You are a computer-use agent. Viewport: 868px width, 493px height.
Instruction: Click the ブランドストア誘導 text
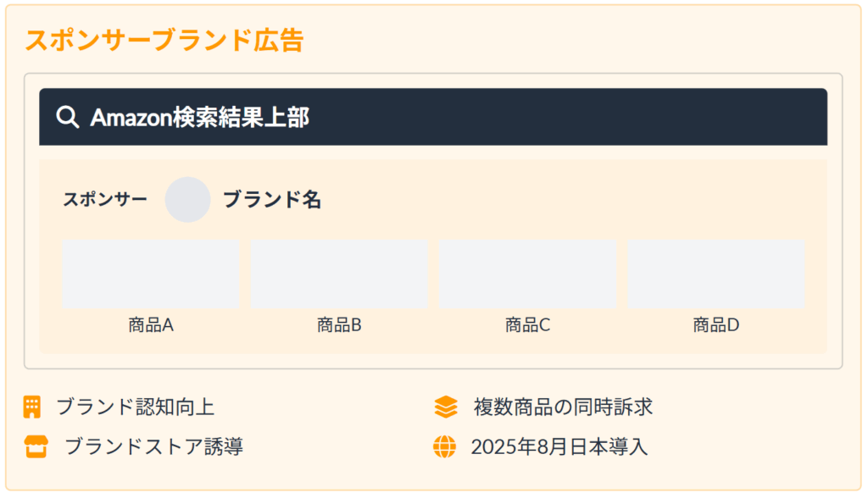pyautogui.click(x=154, y=446)
